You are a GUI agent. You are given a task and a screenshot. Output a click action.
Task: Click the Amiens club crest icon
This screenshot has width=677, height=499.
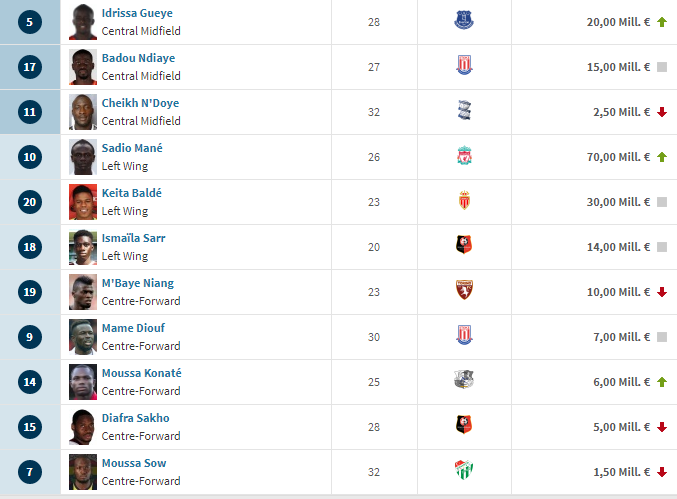464,380
